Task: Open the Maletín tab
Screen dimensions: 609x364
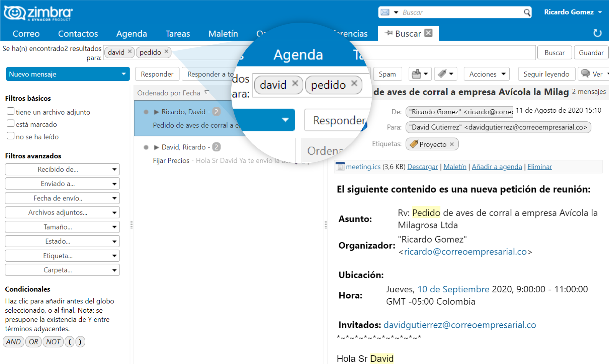Action: tap(223, 34)
